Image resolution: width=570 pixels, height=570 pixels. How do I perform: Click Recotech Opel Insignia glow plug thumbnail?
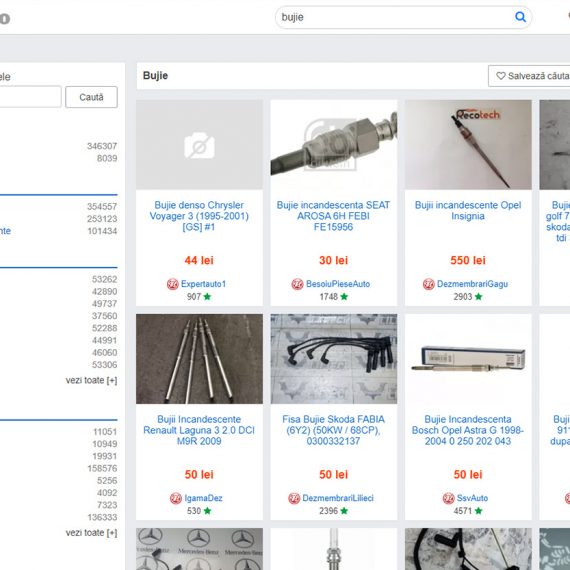[468, 145]
